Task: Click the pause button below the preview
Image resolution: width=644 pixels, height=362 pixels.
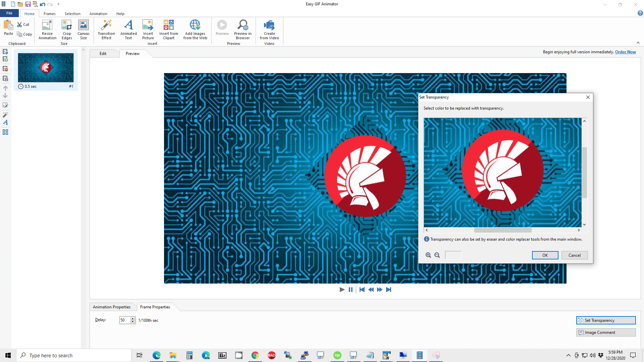Action: [351, 290]
